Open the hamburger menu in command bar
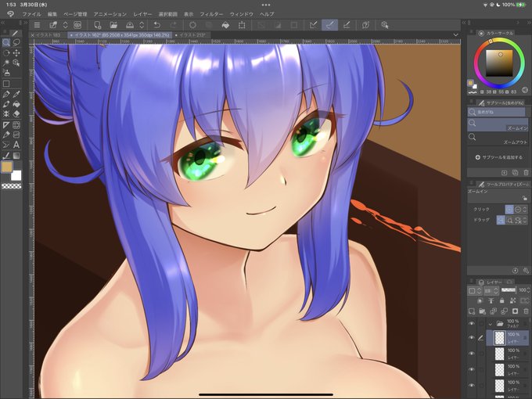Viewport: 532px width, 399px height. [37, 25]
